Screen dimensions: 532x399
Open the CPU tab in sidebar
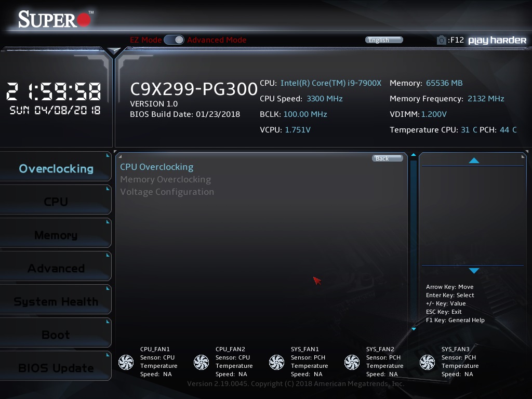[x=56, y=202]
